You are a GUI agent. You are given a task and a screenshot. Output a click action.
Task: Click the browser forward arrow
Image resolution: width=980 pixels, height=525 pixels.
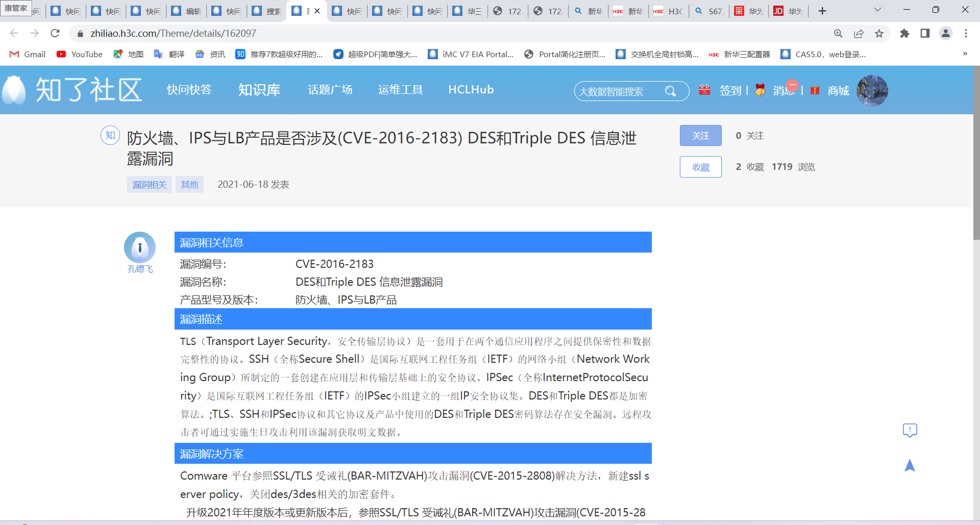point(34,33)
